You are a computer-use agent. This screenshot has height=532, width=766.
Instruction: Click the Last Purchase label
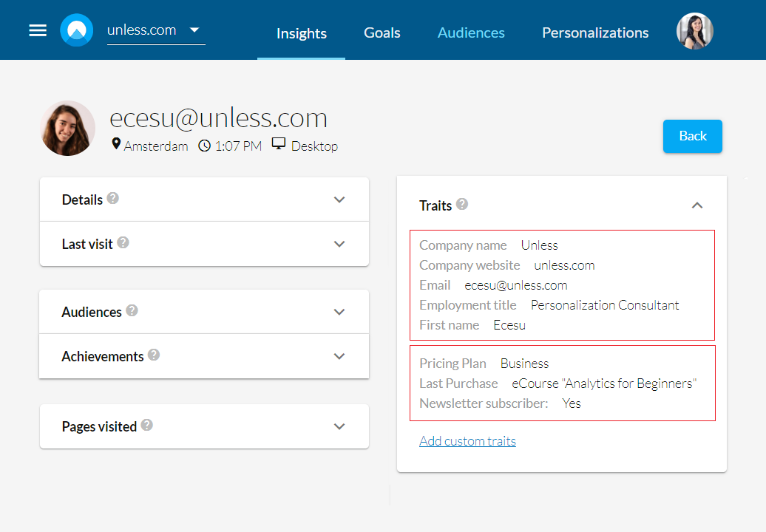tap(458, 383)
